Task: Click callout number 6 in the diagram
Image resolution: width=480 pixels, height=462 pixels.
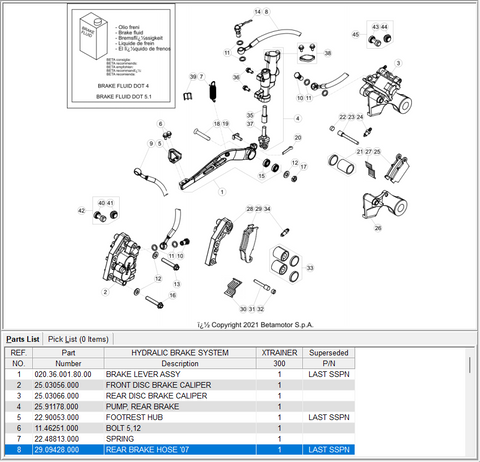Action: click(160, 124)
